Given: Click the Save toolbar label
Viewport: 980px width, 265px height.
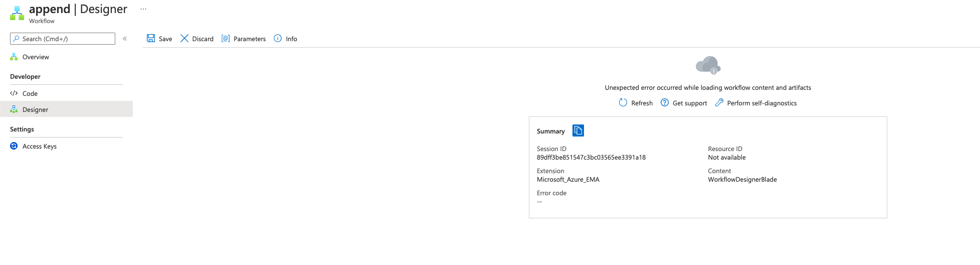Looking at the screenshot, I should [165, 39].
